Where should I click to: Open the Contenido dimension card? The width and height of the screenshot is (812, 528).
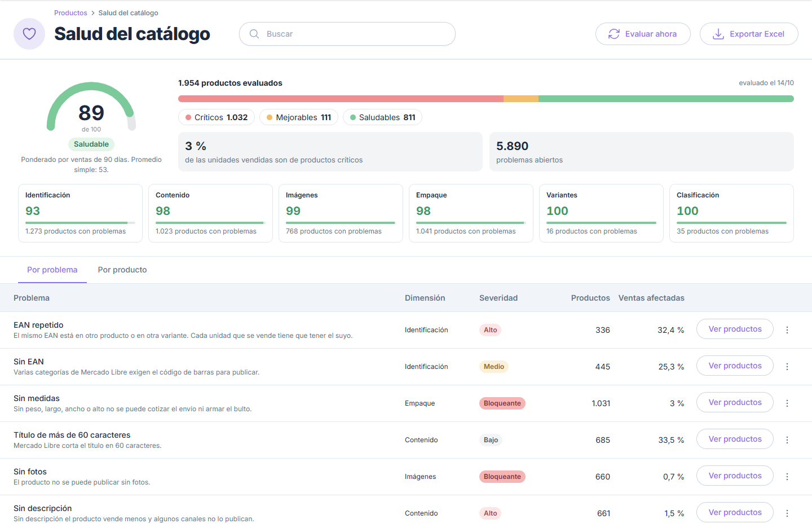[x=210, y=213]
